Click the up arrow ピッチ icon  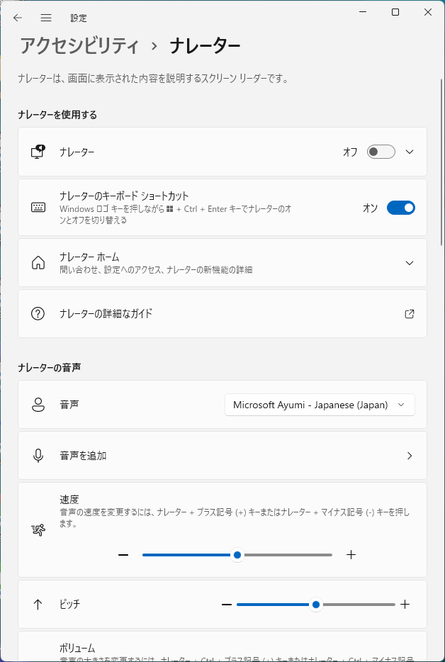click(x=38, y=605)
